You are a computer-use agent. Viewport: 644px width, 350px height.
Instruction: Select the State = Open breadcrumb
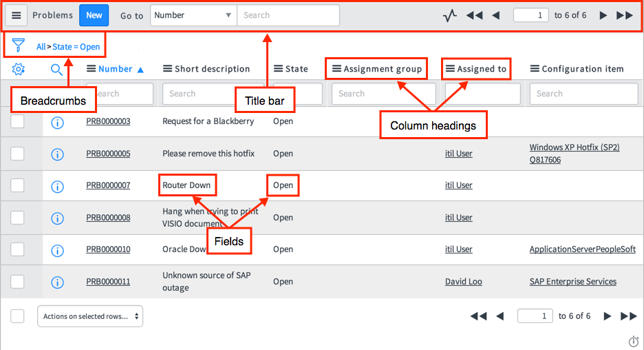tap(76, 47)
